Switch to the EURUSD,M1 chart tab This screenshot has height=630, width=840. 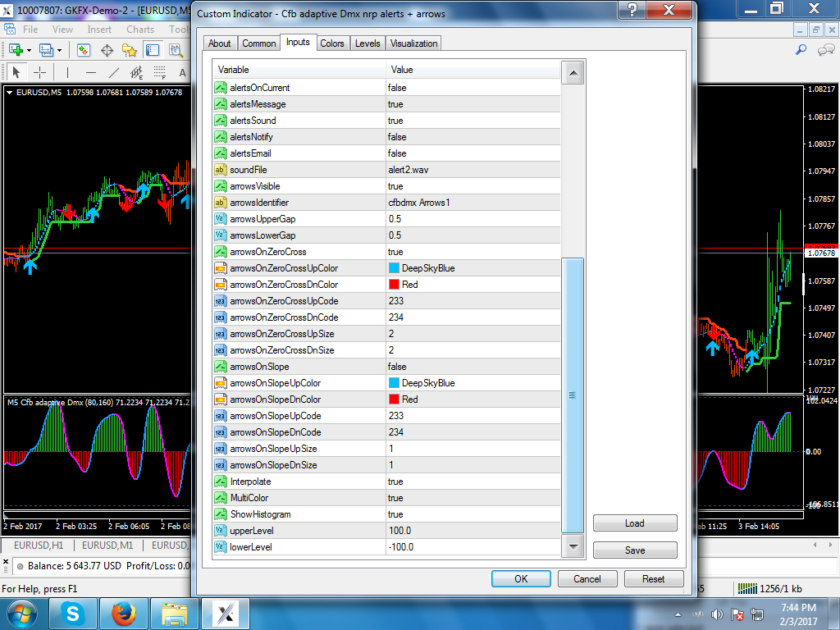click(107, 546)
